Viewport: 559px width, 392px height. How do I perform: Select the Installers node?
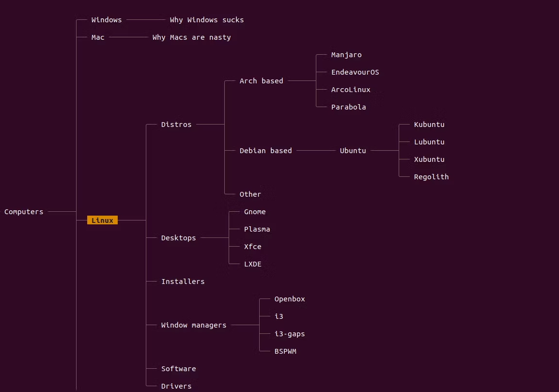tap(183, 282)
